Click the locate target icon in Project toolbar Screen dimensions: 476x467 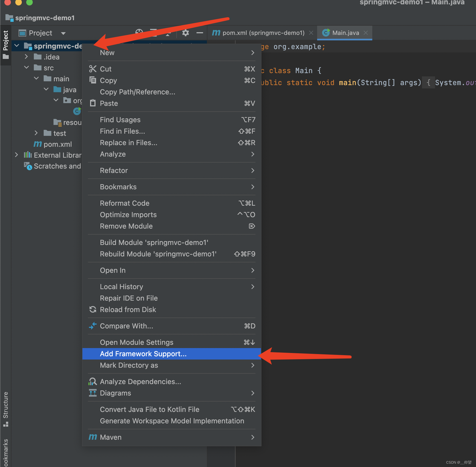click(x=139, y=32)
